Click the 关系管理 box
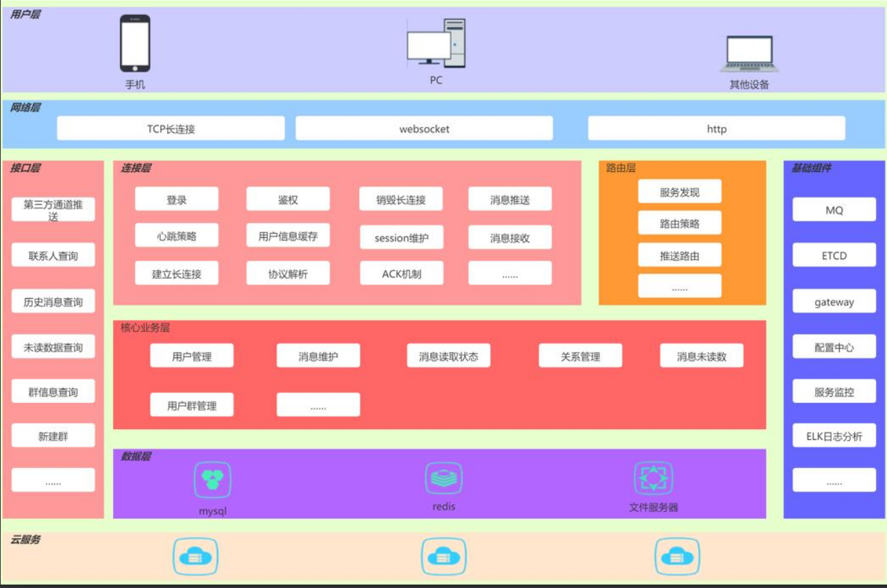This screenshot has height=588, width=887. click(581, 356)
